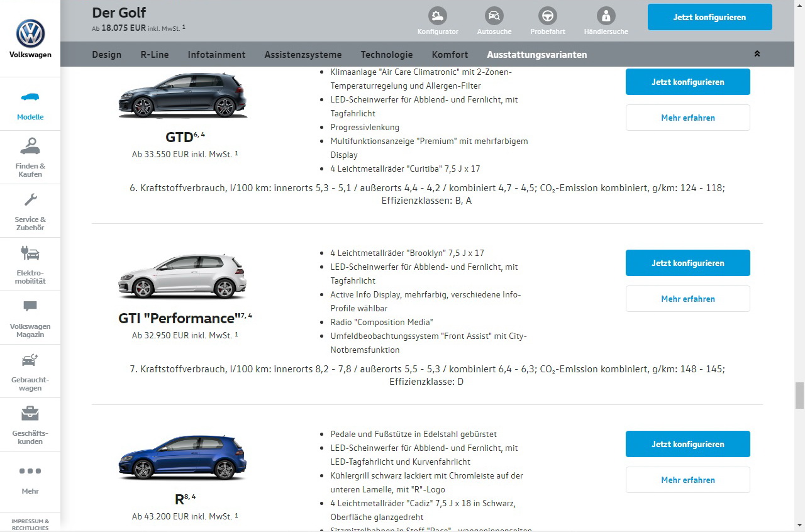Click the Volkswagen logo
This screenshot has width=805, height=532.
point(30,33)
